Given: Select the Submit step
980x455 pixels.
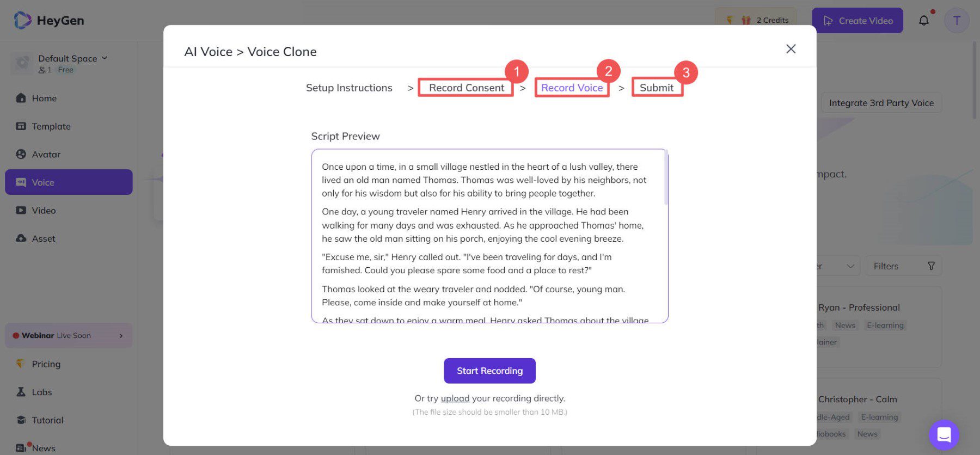Looking at the screenshot, I should (x=657, y=87).
